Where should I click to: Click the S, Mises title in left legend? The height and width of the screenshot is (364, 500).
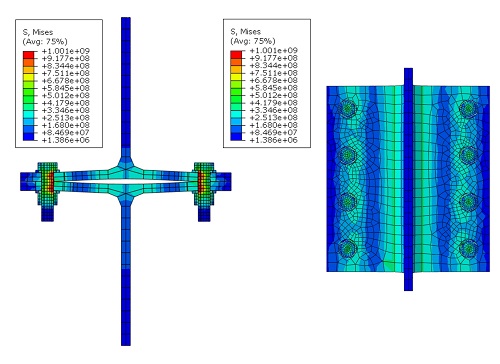[x=38, y=32]
